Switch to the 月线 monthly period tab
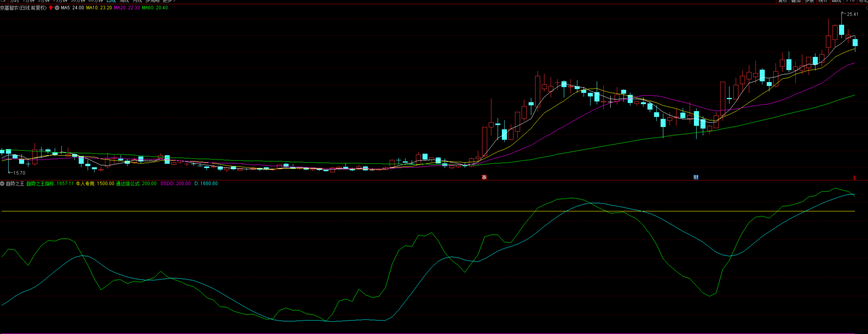868x334 pixels. [137, 1]
